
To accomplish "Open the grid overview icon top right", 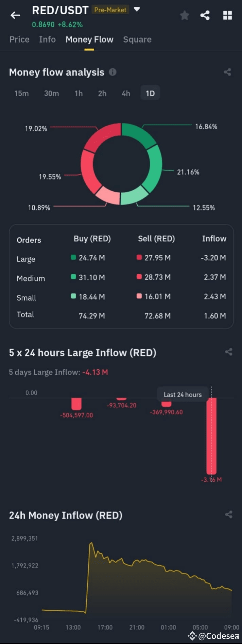I will 227,15.
